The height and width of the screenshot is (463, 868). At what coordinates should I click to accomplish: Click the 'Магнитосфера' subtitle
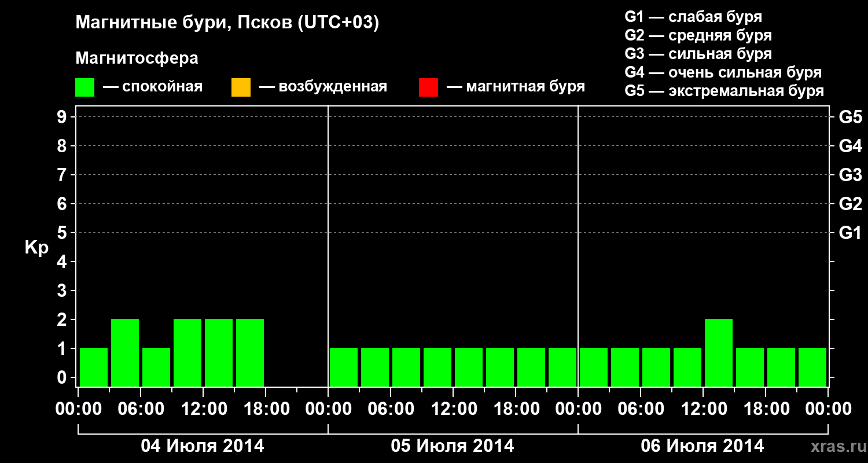point(137,58)
